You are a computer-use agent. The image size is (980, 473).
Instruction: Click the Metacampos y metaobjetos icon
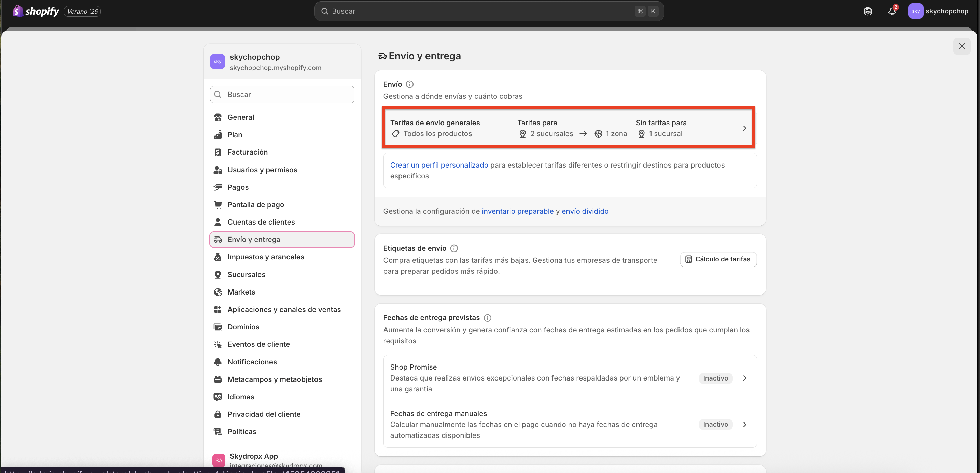tap(218, 379)
